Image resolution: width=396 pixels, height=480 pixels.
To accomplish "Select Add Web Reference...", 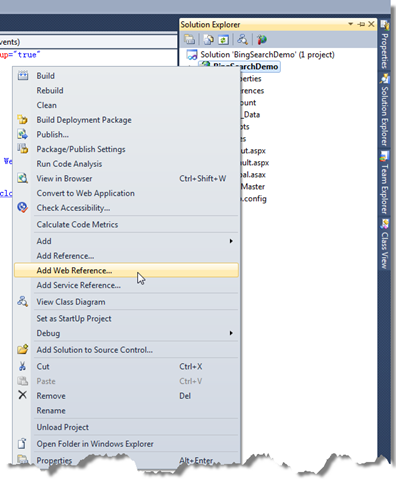I will tap(126, 270).
